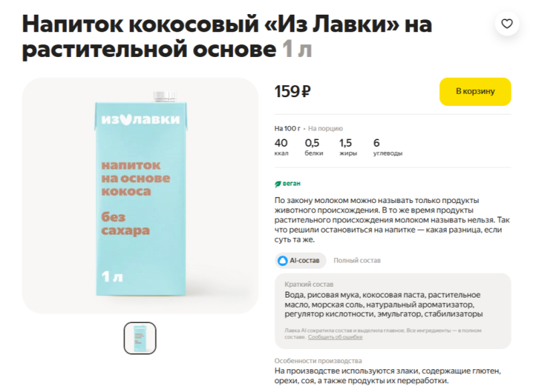Image resolution: width=536 pixels, height=392 pixels.
Task: Open the Полный состав tab
Action: coord(357,261)
